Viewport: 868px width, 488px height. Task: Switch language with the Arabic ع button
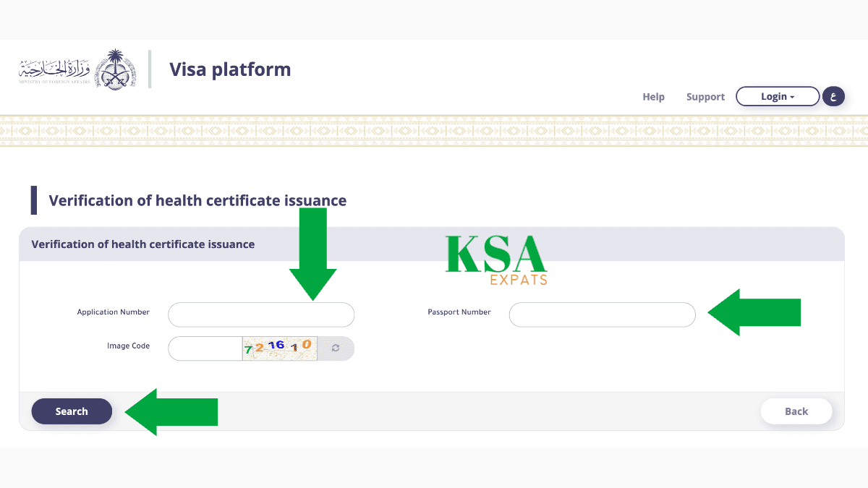(x=833, y=96)
